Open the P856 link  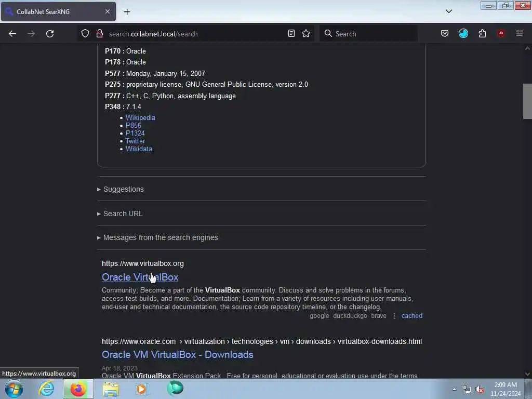[x=134, y=126]
